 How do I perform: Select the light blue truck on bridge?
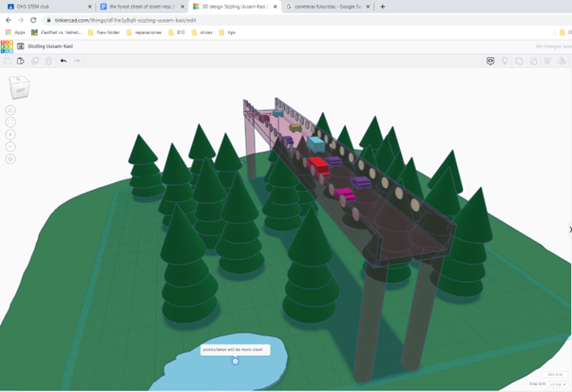point(315,144)
